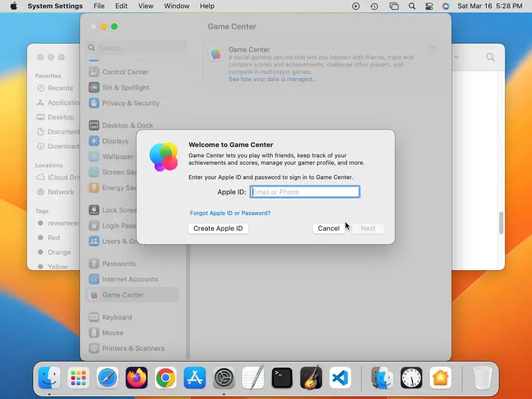Viewport: 532px width, 399px height.
Task: Click the Finder window toolbar chevron
Action: coord(457,57)
